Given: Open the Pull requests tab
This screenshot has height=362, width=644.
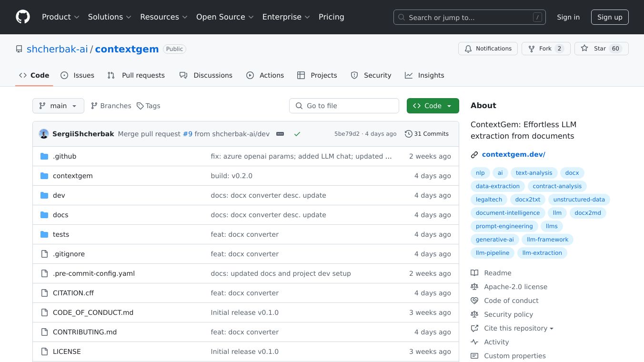Looking at the screenshot, I should [136, 75].
